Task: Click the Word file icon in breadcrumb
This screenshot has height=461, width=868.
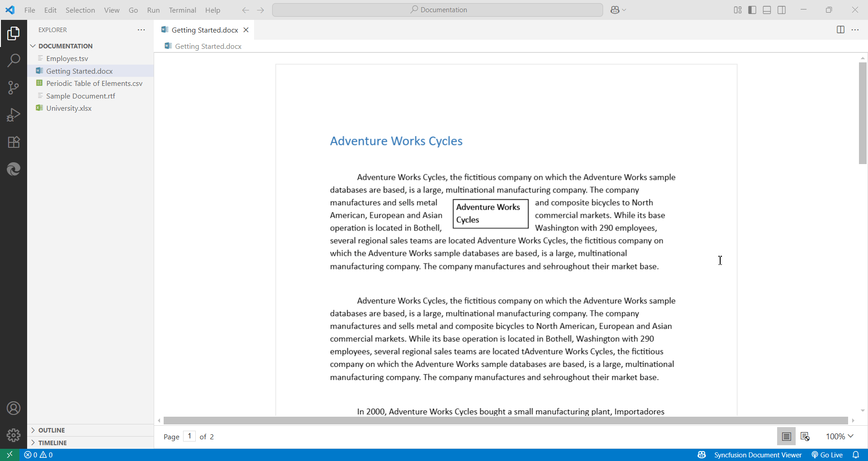Action: click(x=168, y=46)
